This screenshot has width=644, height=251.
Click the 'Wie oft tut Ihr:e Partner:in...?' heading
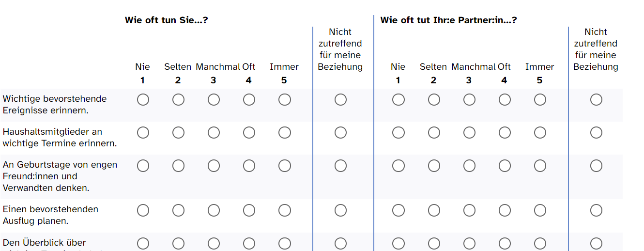coord(448,20)
